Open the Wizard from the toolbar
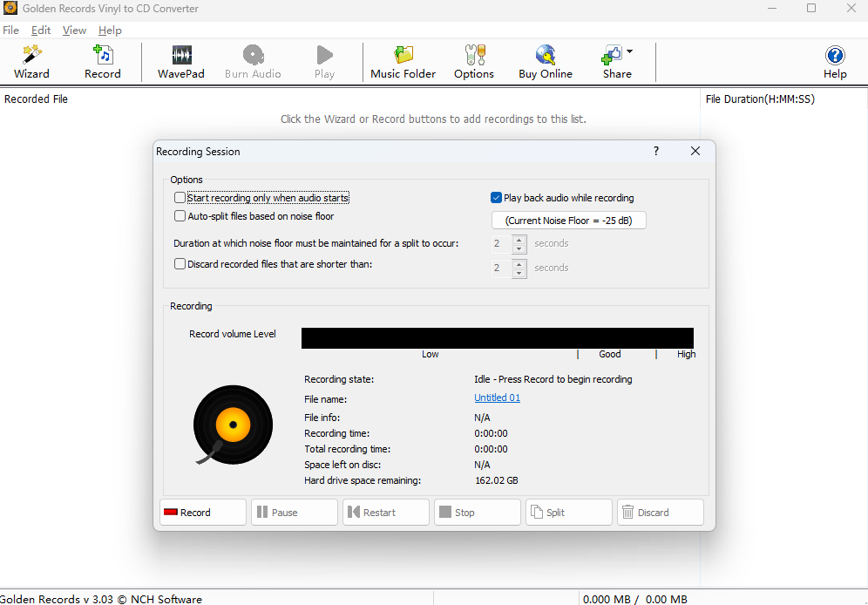The width and height of the screenshot is (868, 605). click(x=31, y=62)
